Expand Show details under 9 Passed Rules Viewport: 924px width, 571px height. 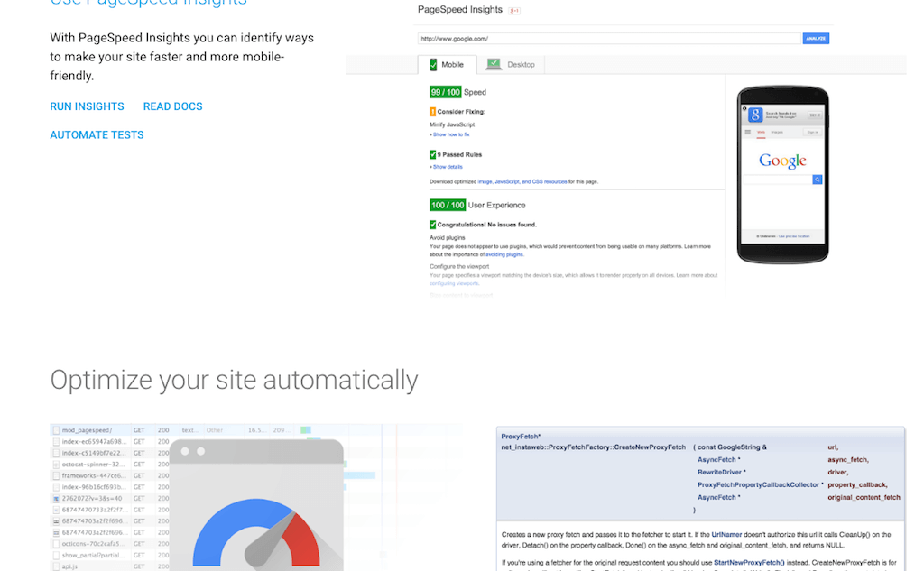(447, 167)
